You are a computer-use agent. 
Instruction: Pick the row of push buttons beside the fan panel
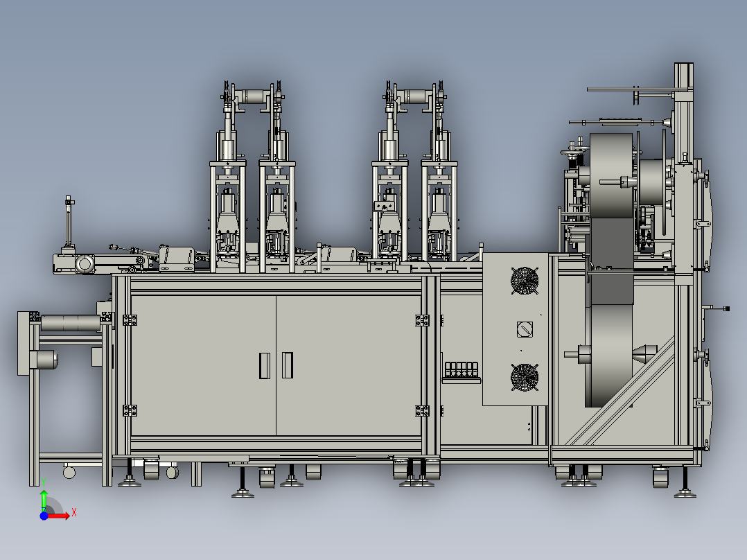click(462, 369)
